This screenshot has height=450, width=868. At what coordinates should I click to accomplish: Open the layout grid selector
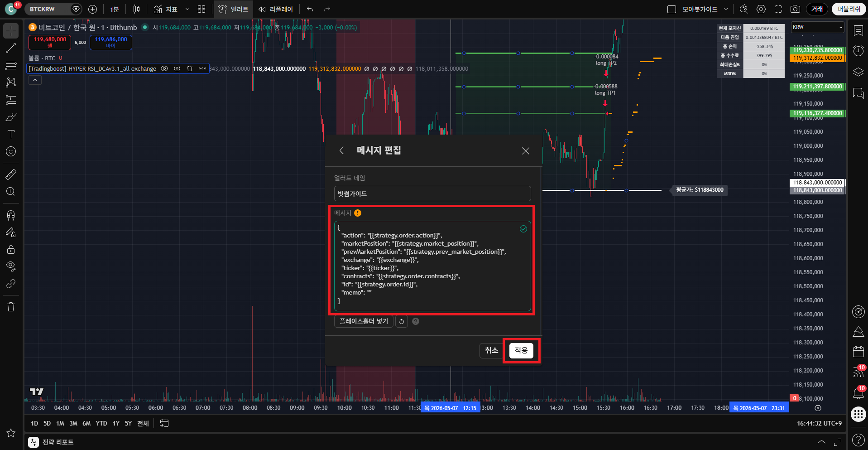click(201, 9)
